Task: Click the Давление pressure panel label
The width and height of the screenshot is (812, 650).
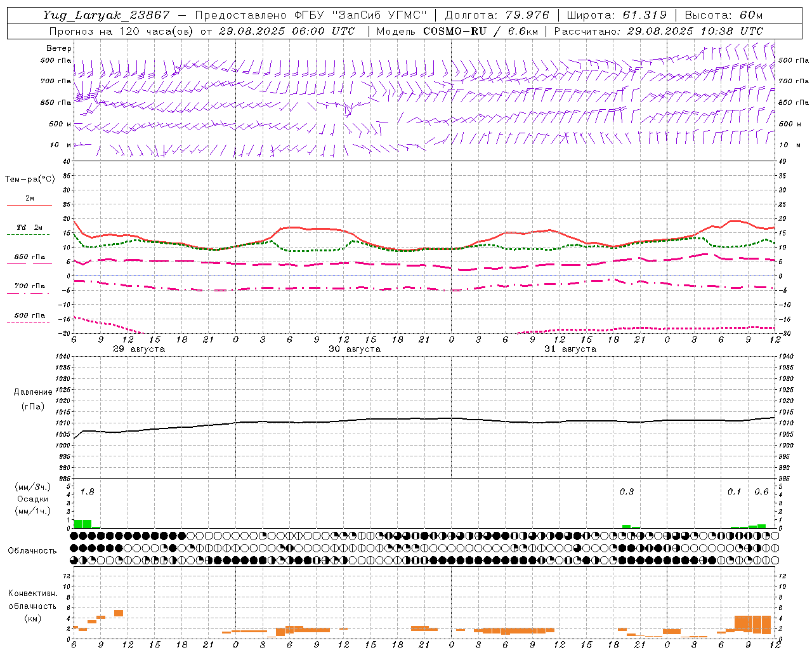Action: click(x=33, y=392)
